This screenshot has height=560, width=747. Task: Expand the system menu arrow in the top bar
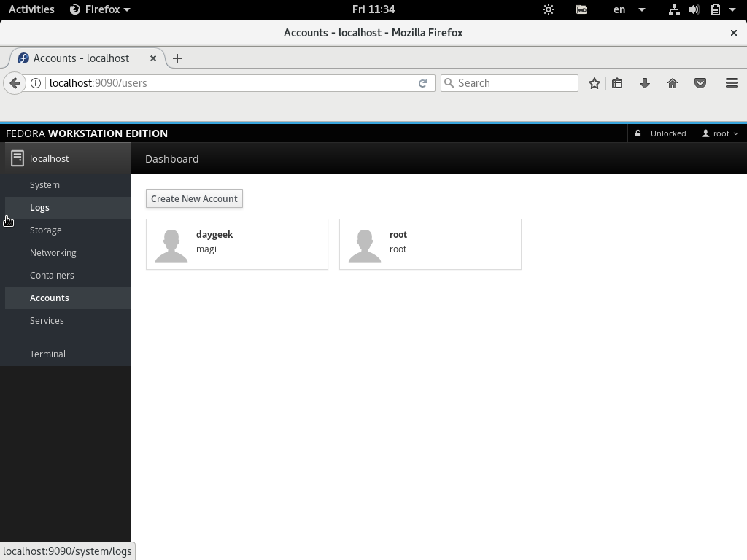click(732, 9)
